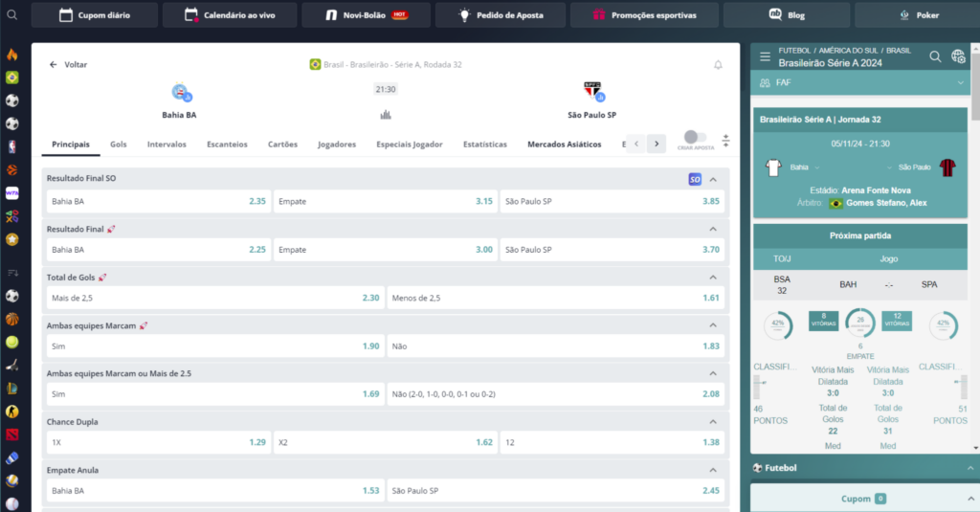Switch to the Especiais Jogador tab
The image size is (980, 512).
point(410,145)
